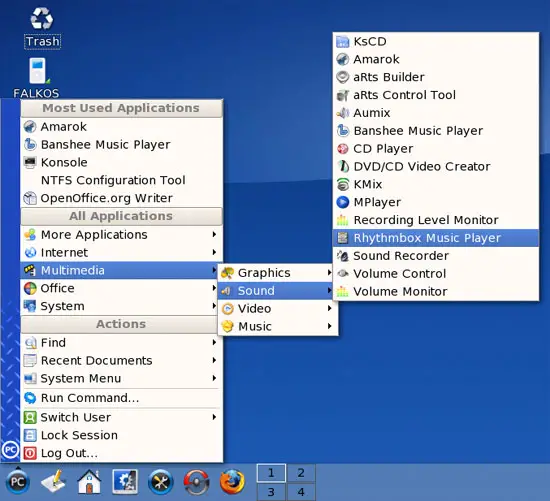
Task: Open Sound Recorder
Action: pyautogui.click(x=436, y=256)
